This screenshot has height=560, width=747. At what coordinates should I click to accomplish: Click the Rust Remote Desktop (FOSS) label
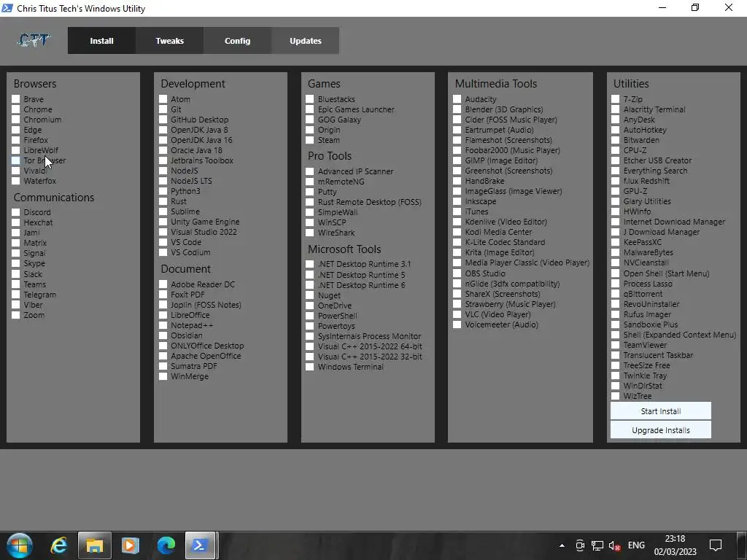tap(370, 202)
